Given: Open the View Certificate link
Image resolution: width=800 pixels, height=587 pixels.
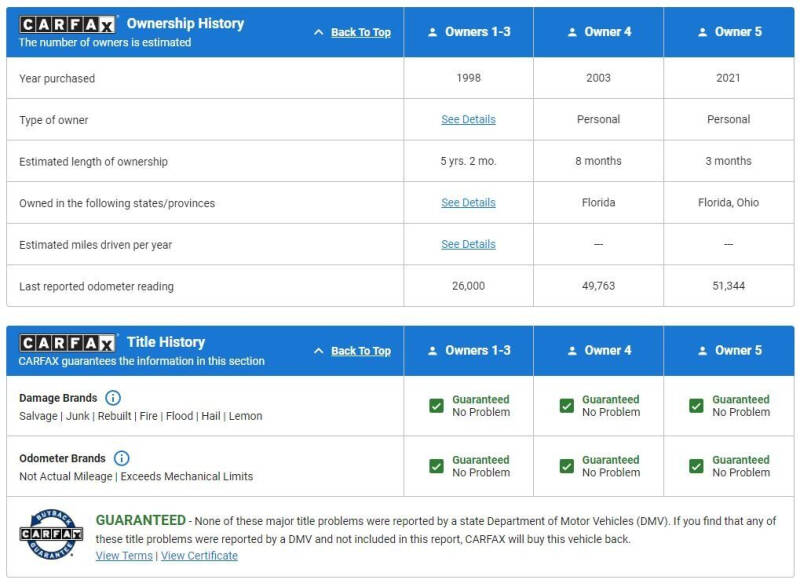Looking at the screenshot, I should pos(199,556).
